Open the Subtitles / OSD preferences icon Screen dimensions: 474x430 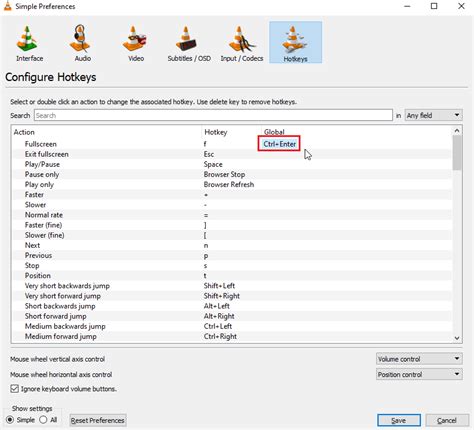point(189,43)
